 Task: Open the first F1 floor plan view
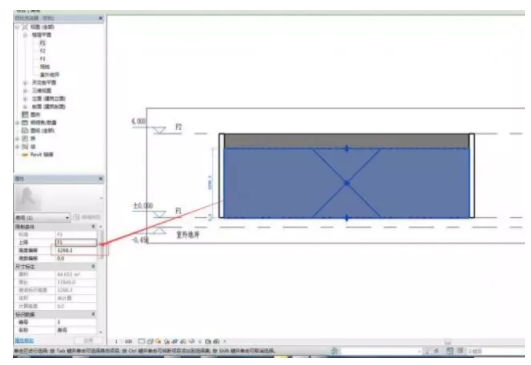(x=42, y=43)
